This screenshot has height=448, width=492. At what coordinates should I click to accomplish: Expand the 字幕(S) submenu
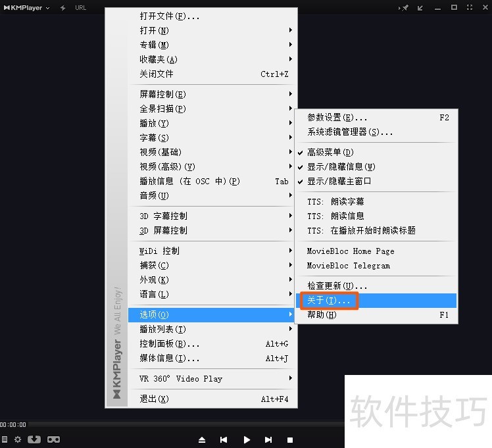pyautogui.click(x=212, y=137)
